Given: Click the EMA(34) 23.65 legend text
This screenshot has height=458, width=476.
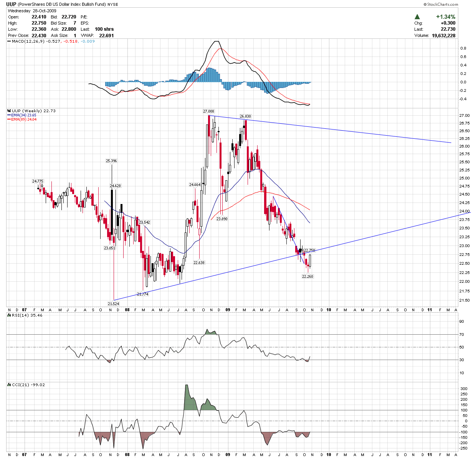Looking at the screenshot, I should pos(24,115).
